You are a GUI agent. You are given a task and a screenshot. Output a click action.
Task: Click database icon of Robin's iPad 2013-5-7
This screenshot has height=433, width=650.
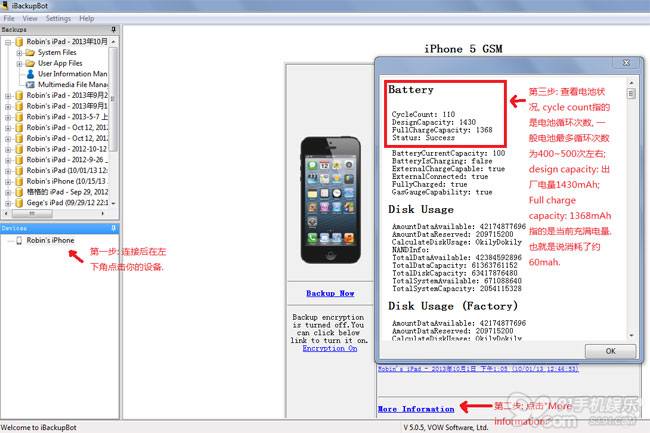(x=19, y=117)
